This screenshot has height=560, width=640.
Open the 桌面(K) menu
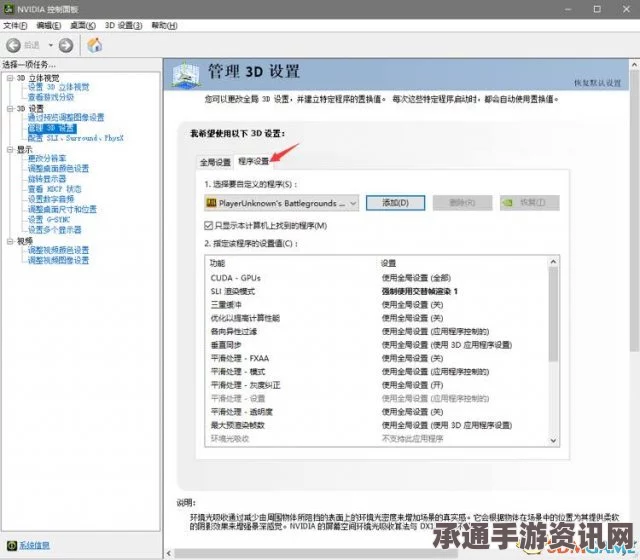(83, 26)
